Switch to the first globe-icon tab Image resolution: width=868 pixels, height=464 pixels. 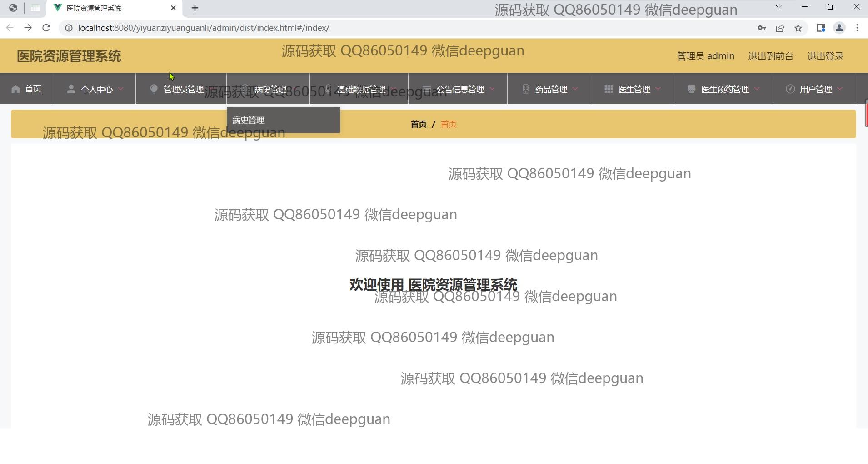[13, 8]
